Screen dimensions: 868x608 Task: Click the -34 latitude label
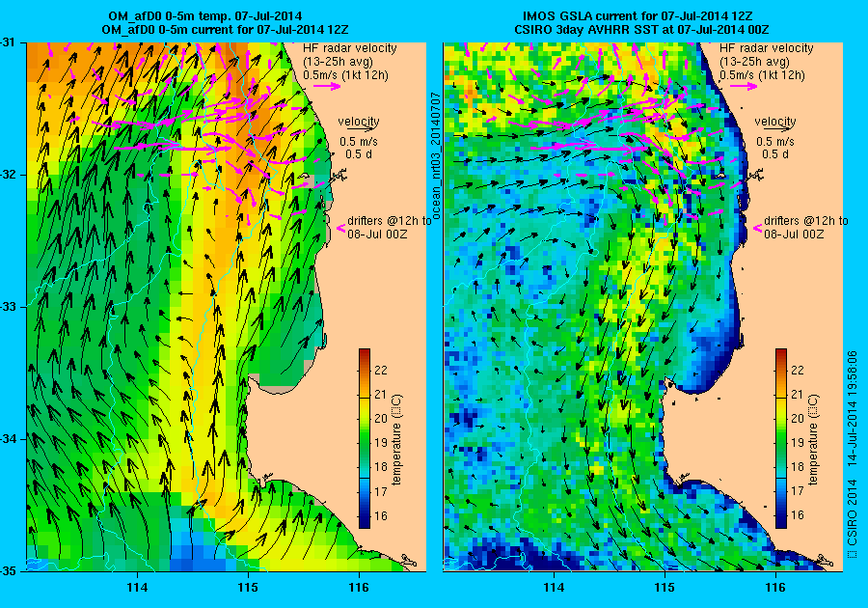pyautogui.click(x=9, y=439)
